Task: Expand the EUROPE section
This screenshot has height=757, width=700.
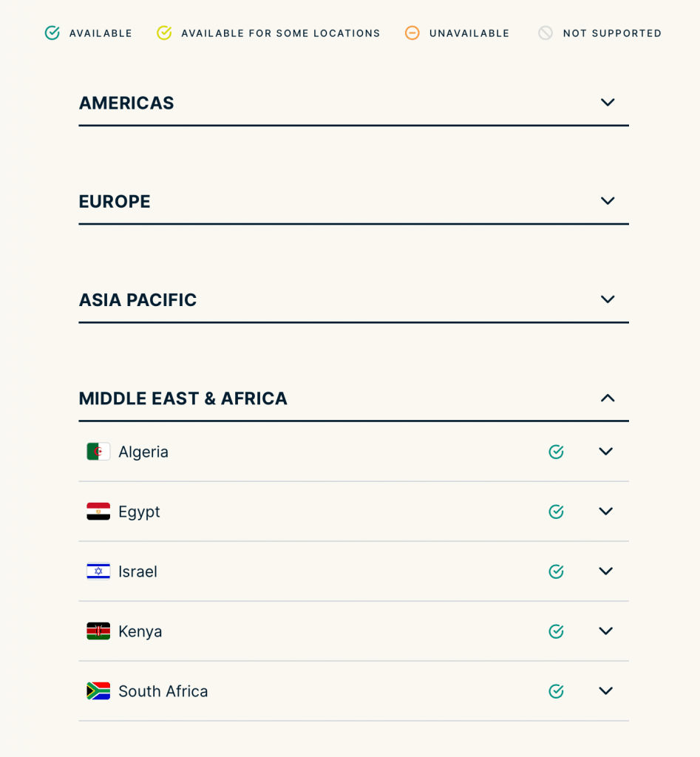Action: [x=608, y=200]
